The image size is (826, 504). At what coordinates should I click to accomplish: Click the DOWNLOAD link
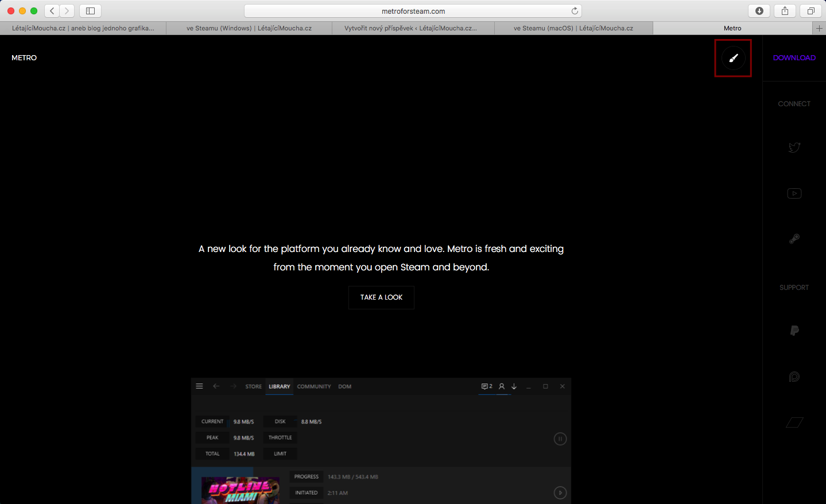794,58
